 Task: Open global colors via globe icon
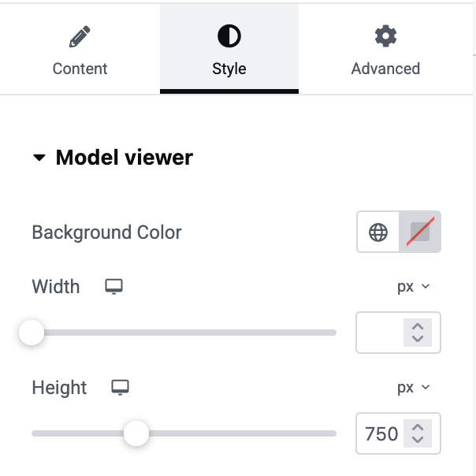click(x=378, y=232)
